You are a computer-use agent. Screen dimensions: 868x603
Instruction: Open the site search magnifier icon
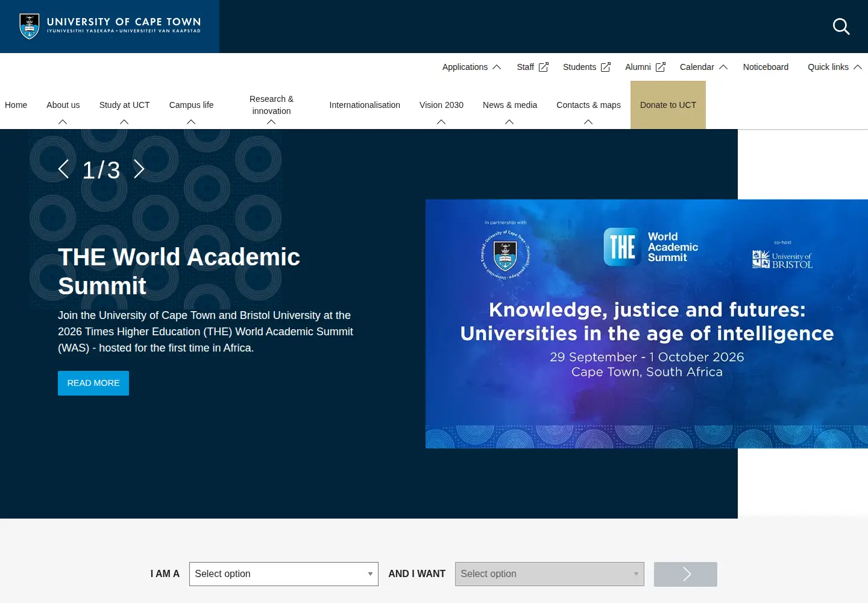[841, 27]
